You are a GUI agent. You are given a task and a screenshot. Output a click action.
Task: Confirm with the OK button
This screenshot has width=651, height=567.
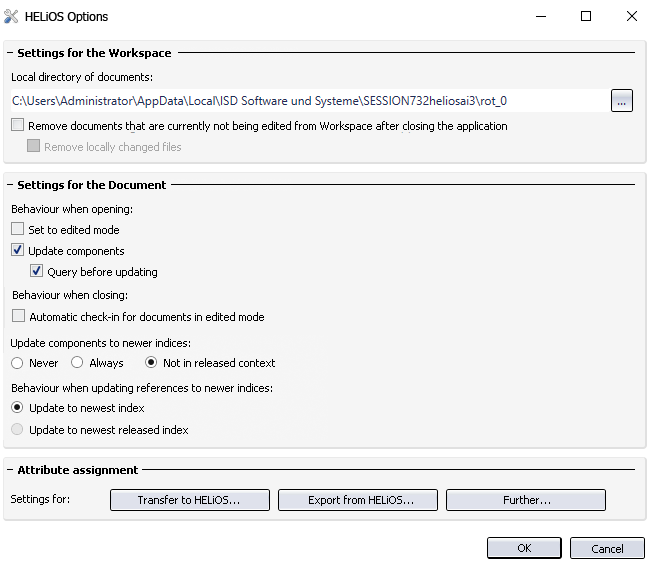(x=524, y=548)
